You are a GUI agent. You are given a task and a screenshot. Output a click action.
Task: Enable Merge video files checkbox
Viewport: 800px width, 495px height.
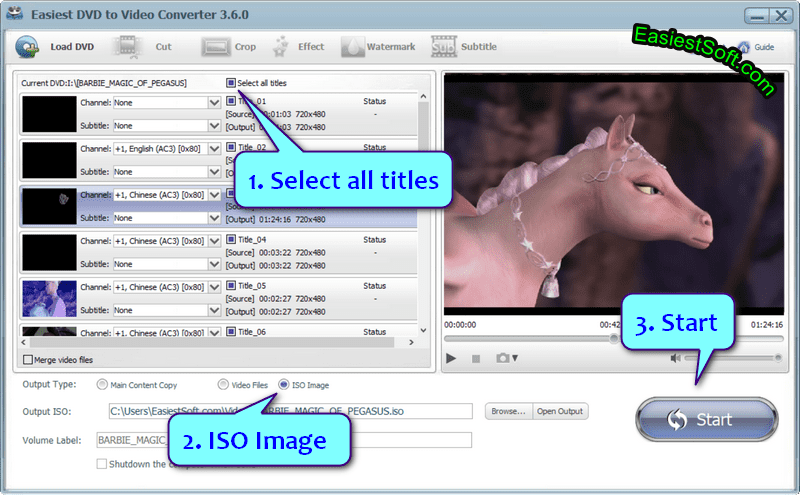(28, 360)
